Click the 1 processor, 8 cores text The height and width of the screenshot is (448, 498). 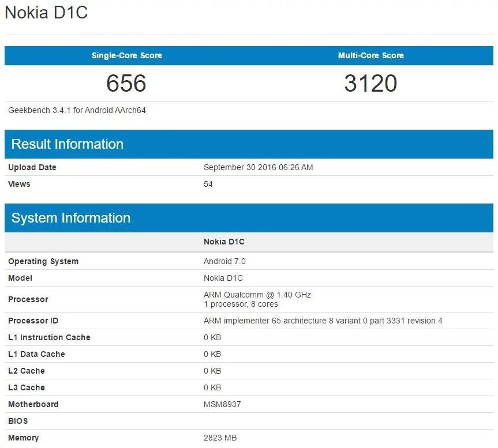(x=241, y=304)
